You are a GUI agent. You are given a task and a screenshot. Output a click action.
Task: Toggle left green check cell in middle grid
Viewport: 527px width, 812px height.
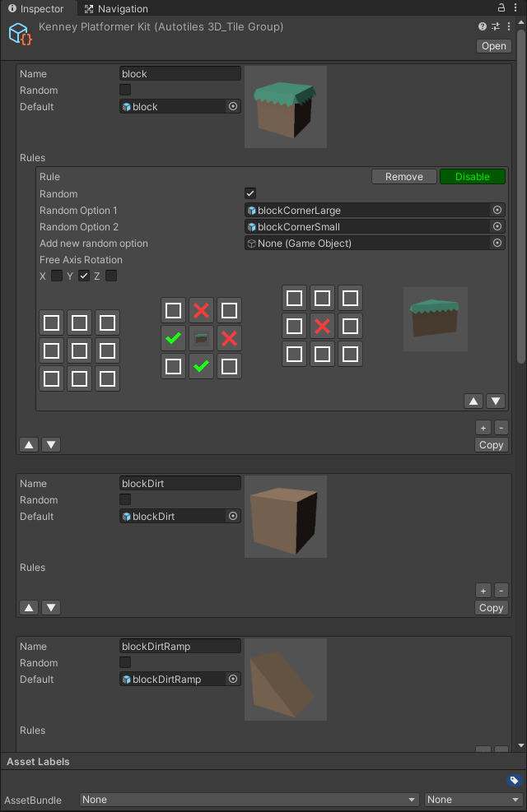pos(173,338)
